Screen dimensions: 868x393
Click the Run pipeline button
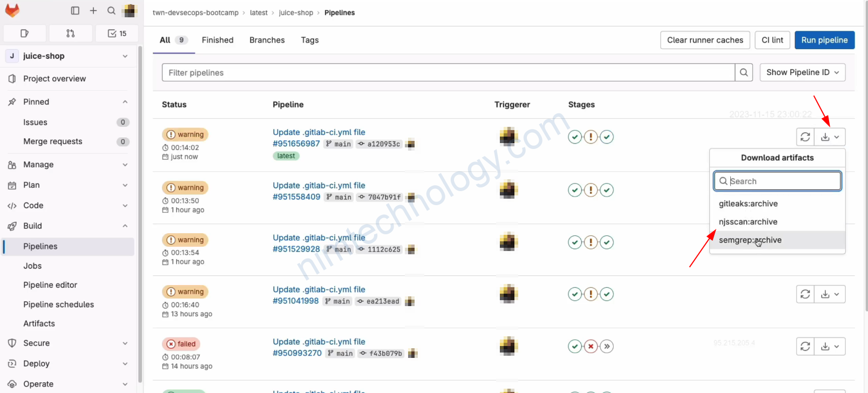pyautogui.click(x=824, y=40)
